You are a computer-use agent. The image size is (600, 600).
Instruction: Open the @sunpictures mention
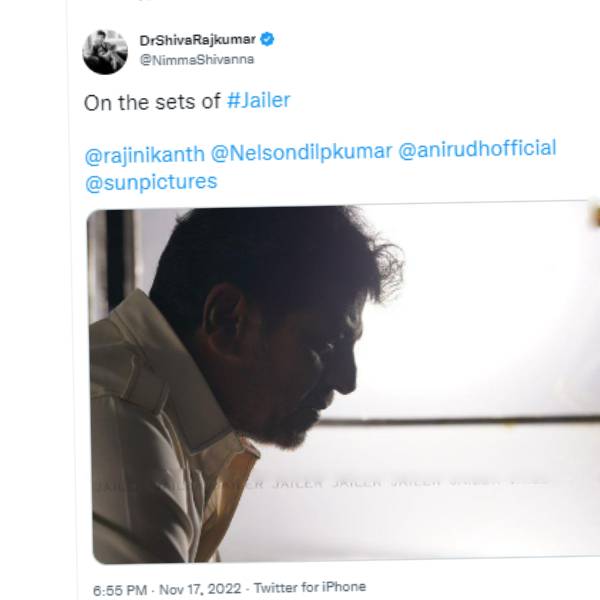(x=151, y=182)
